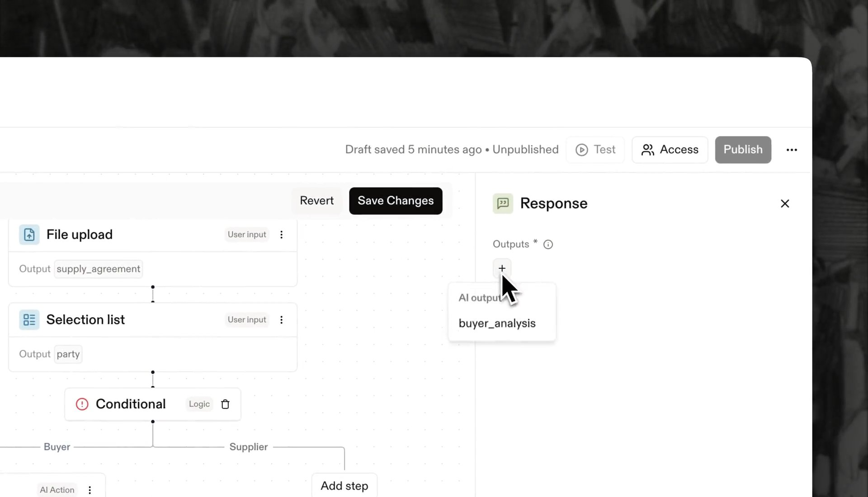Select buyer_analysis from AI output list
This screenshot has width=868, height=497.
497,323
